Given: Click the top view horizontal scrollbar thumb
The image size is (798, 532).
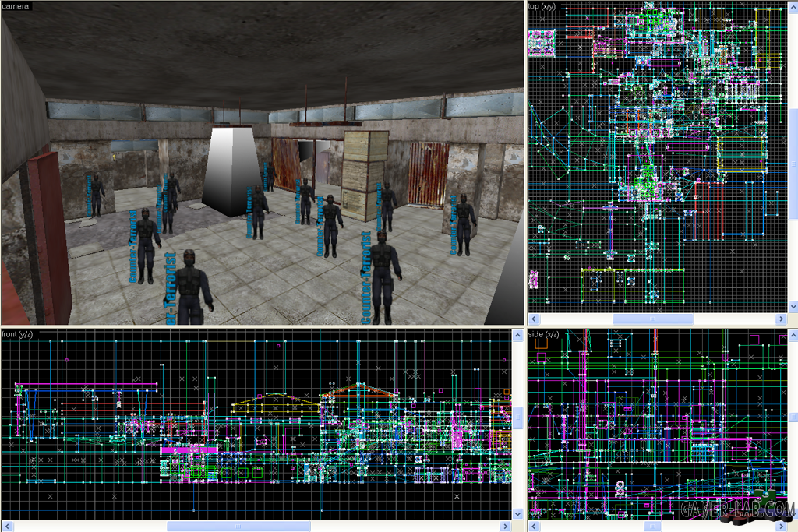Looking at the screenshot, I should coord(653,319).
